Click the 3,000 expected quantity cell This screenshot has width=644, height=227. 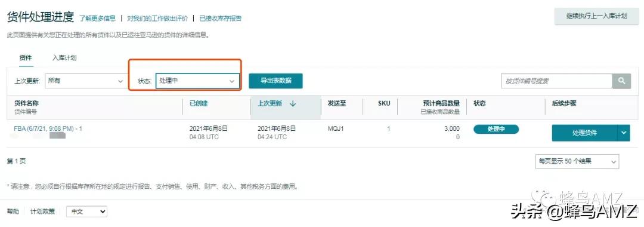pyautogui.click(x=452, y=128)
